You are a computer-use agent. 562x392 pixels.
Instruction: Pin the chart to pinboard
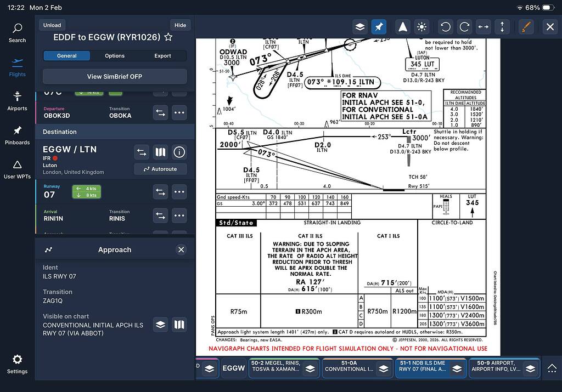pos(379,27)
